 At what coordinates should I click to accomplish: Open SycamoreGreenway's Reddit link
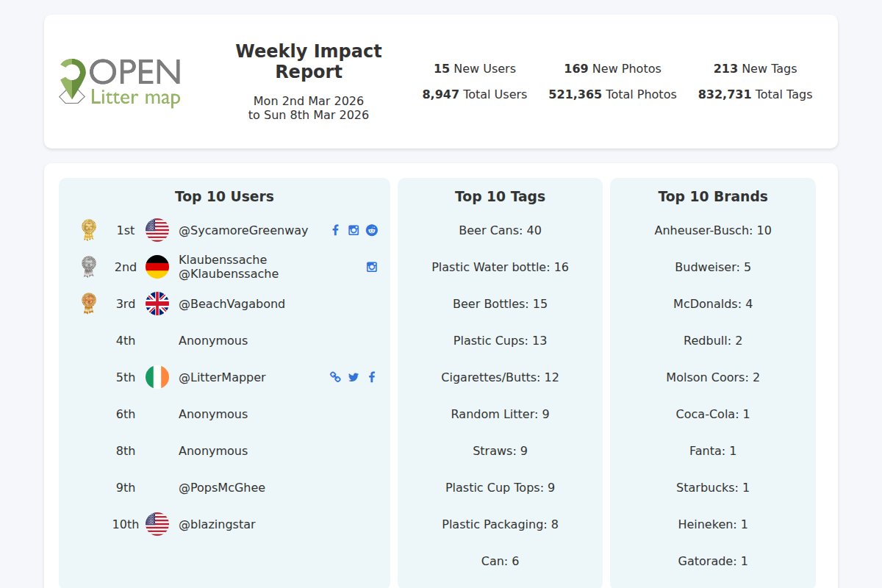point(372,230)
